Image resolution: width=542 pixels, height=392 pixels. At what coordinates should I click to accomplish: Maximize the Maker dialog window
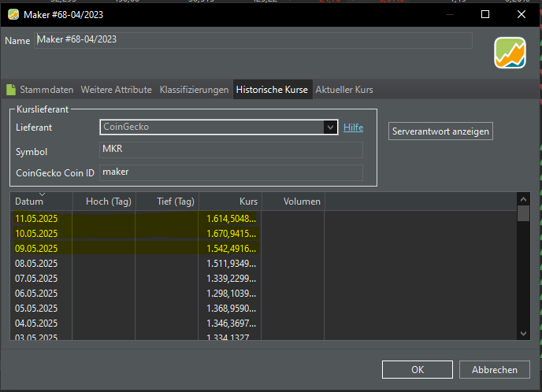(x=485, y=14)
